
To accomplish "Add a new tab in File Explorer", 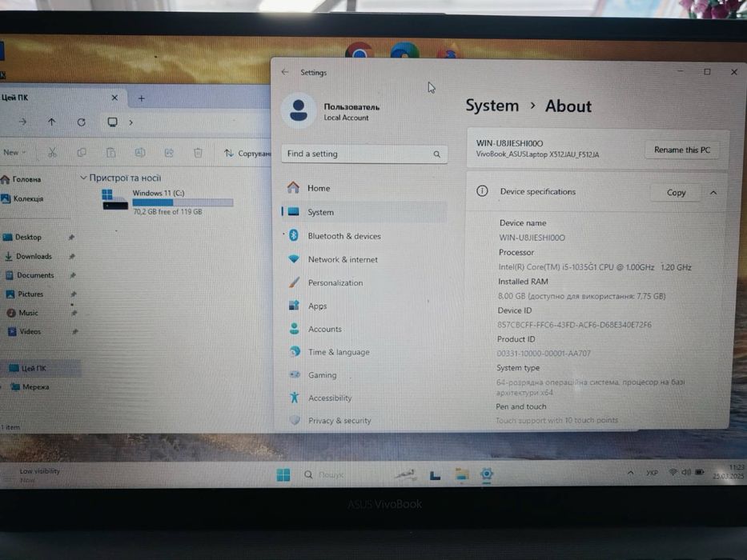I will pos(142,98).
